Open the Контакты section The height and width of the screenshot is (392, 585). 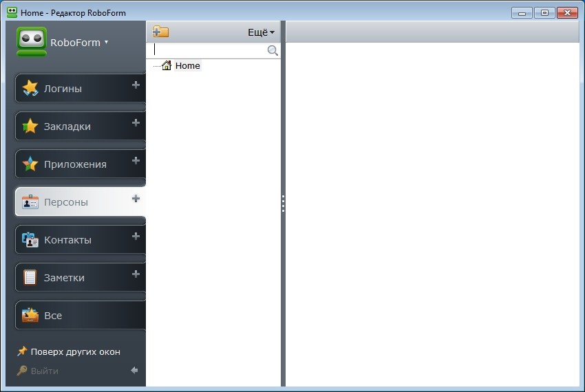click(81, 240)
